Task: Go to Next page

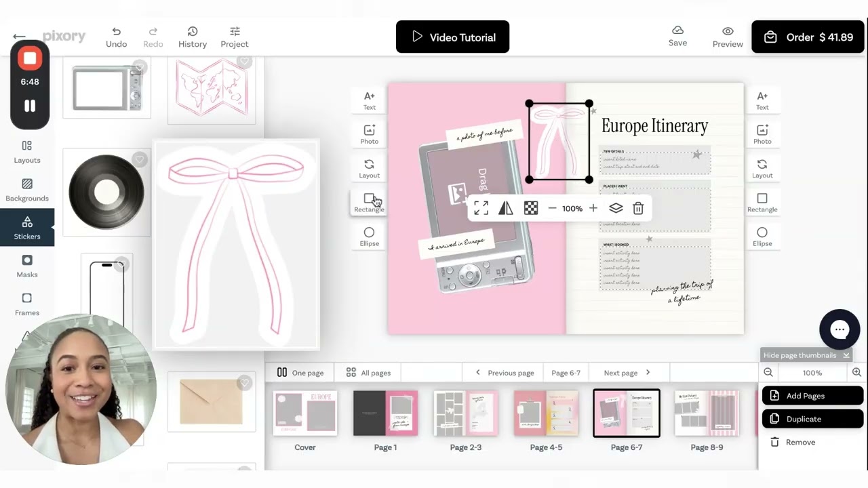Action: (x=627, y=372)
